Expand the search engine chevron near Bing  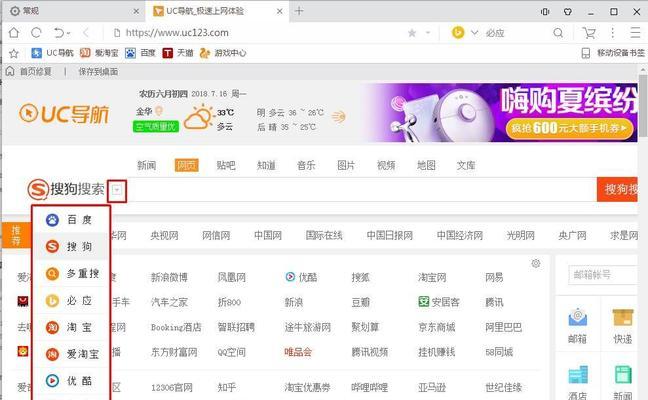point(474,32)
